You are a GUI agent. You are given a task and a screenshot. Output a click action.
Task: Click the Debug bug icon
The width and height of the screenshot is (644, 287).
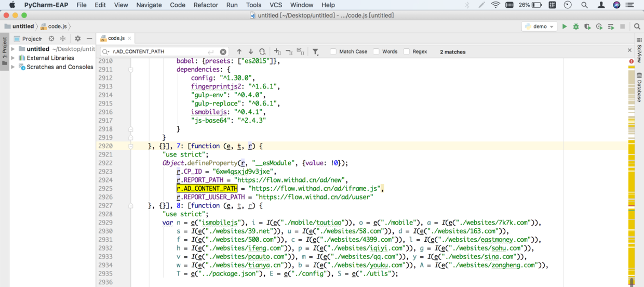click(x=576, y=27)
